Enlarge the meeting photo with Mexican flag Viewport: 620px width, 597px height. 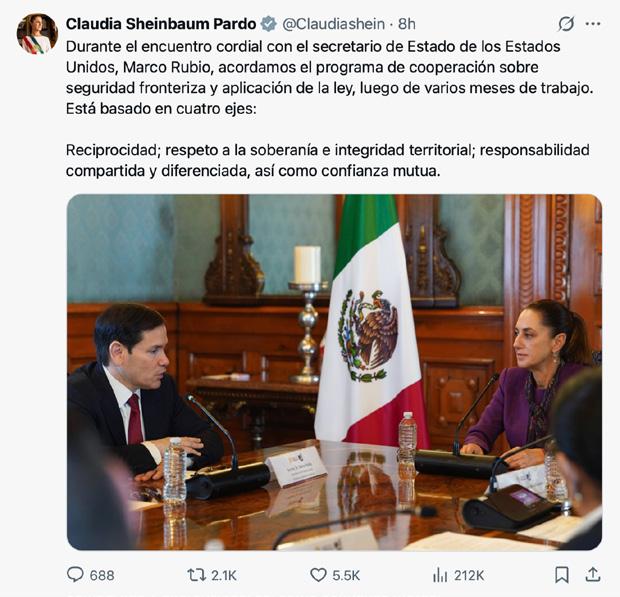tap(334, 372)
